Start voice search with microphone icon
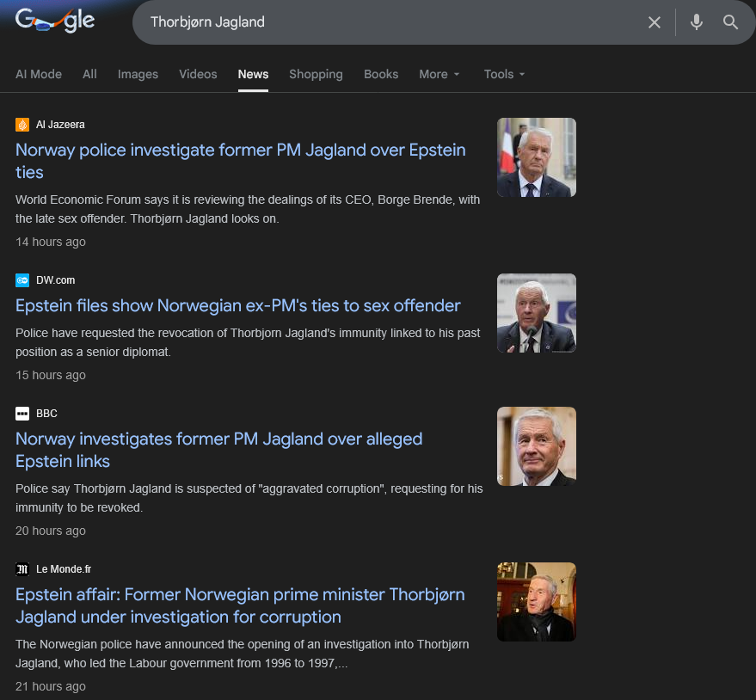Screen dimensions: 756x700 coord(697,22)
